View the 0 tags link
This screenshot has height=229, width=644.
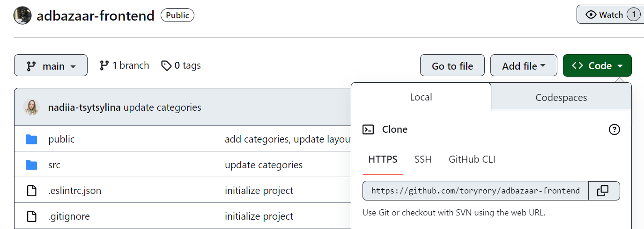pyautogui.click(x=181, y=65)
